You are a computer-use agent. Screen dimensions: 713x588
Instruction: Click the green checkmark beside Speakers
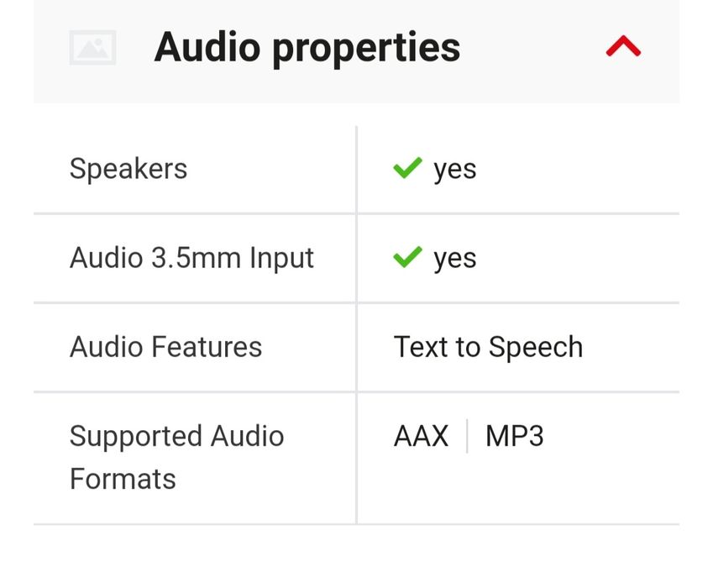click(406, 169)
